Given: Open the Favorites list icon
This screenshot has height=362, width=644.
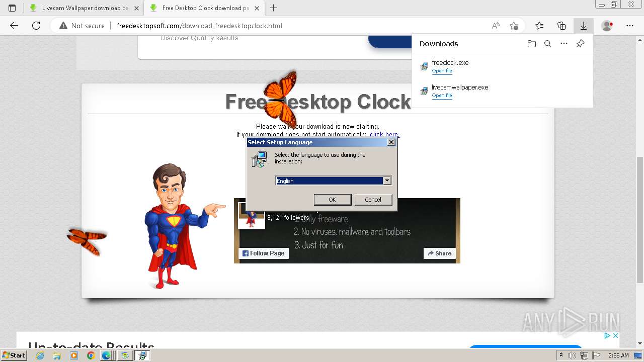Looking at the screenshot, I should click(539, 26).
